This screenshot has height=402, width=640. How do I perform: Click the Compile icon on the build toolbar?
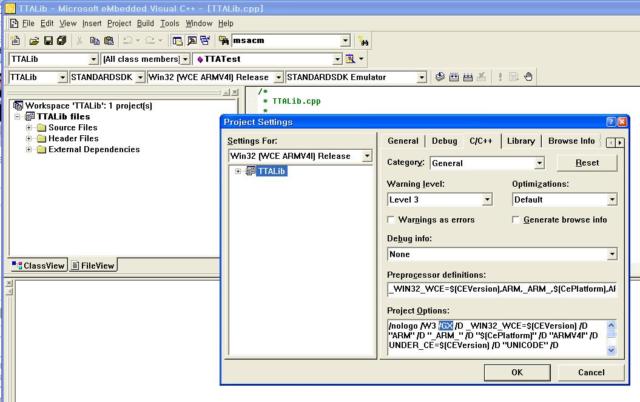click(440, 77)
